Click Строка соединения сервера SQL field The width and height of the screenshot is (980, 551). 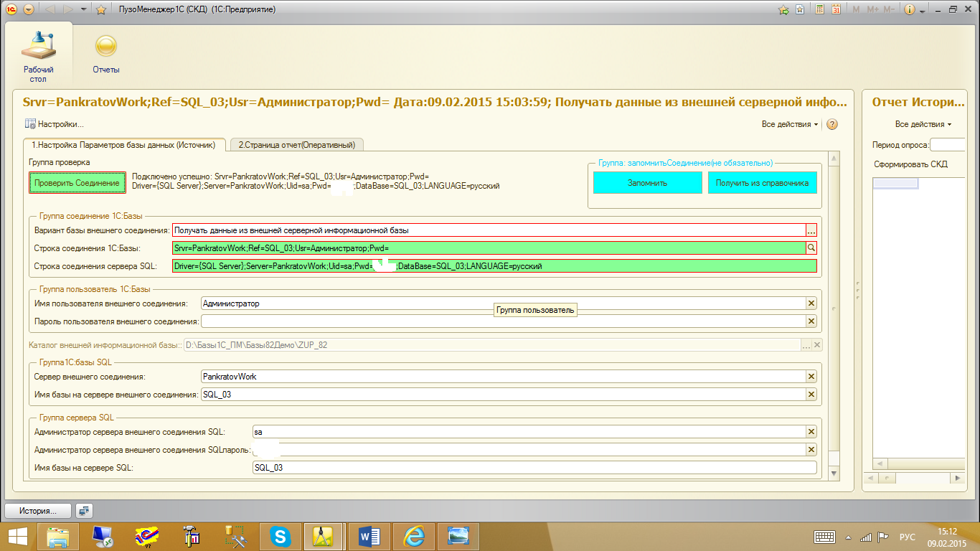[x=494, y=265]
